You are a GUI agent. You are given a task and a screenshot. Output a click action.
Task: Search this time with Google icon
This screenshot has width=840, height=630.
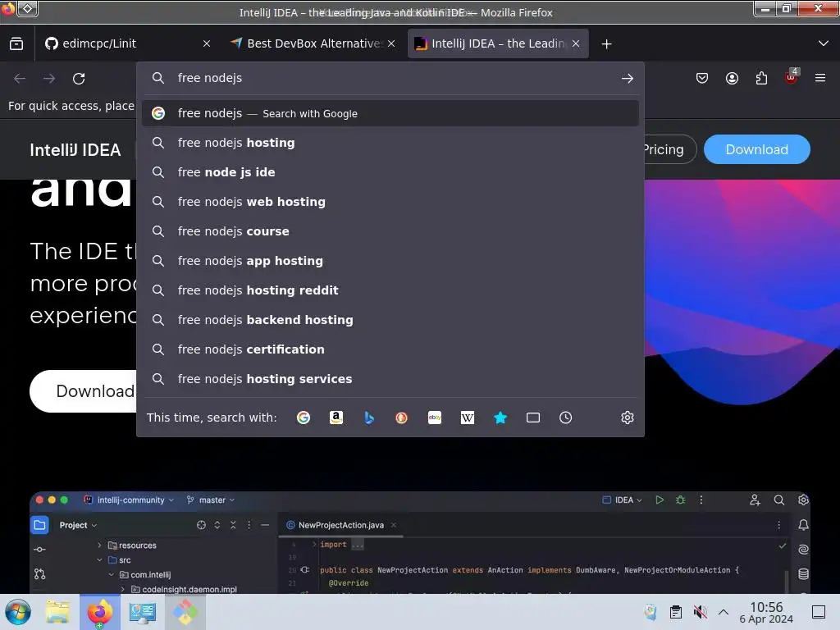[304, 418]
